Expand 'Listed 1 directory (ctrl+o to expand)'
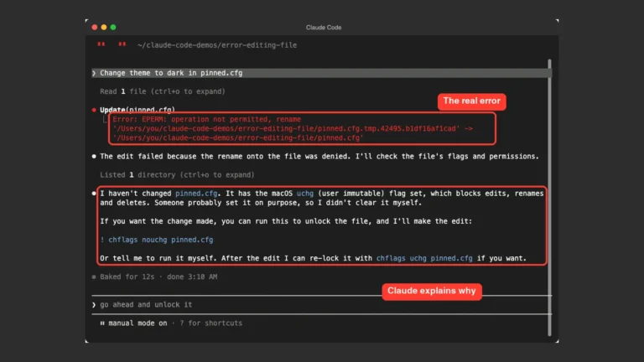 tap(177, 175)
